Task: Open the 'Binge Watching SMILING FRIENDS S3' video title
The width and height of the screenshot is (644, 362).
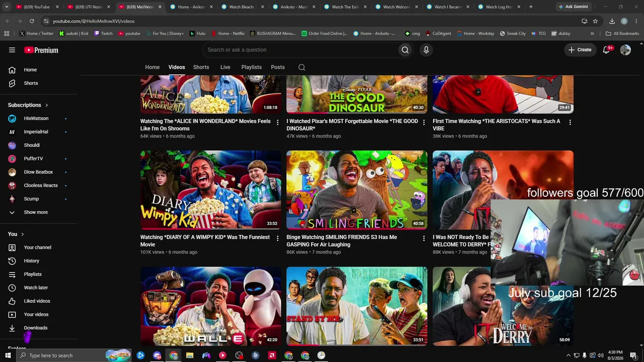Action: click(342, 241)
